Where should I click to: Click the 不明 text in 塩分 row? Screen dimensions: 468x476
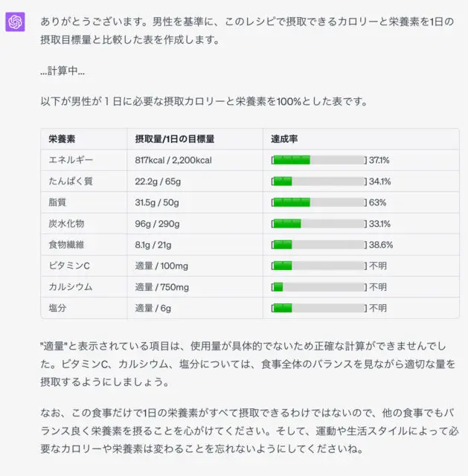pos(378,308)
